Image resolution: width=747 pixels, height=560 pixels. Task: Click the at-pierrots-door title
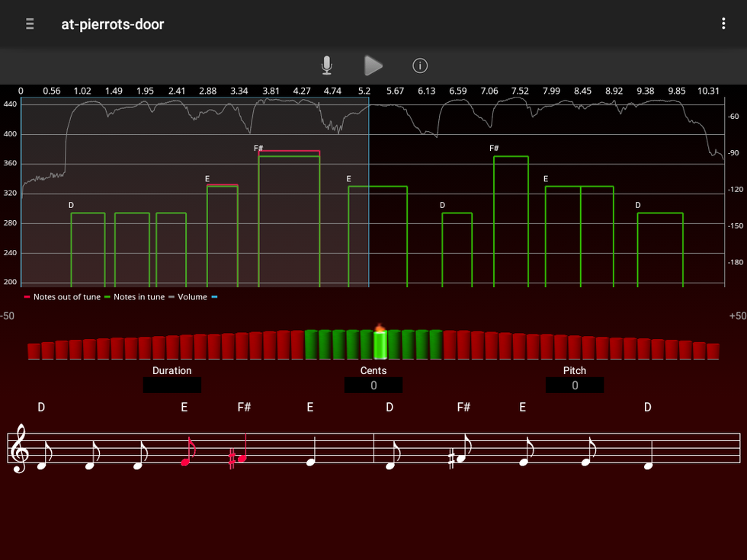[113, 24]
